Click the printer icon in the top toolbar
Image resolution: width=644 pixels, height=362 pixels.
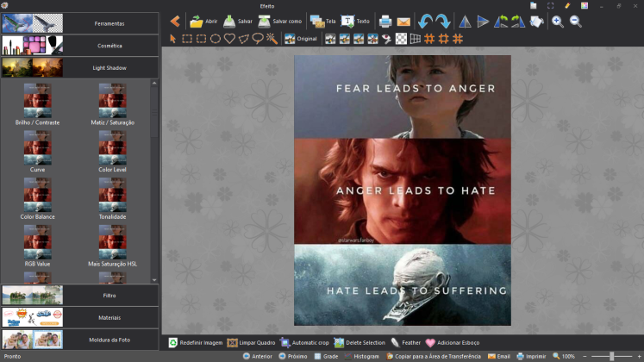click(x=385, y=22)
